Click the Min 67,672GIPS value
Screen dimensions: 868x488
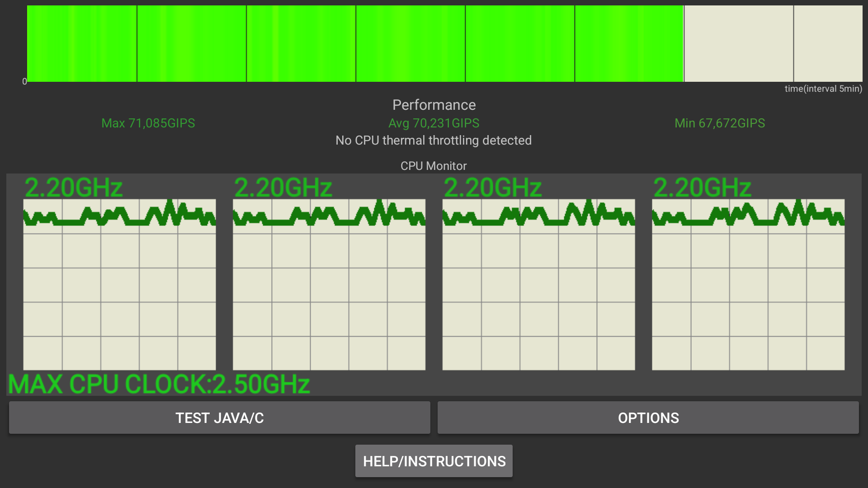(720, 123)
